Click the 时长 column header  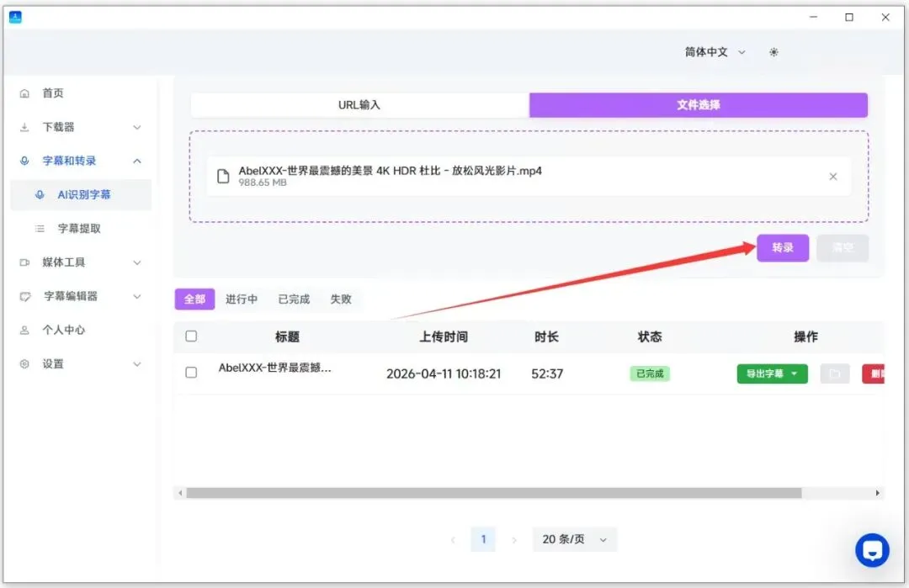[547, 336]
